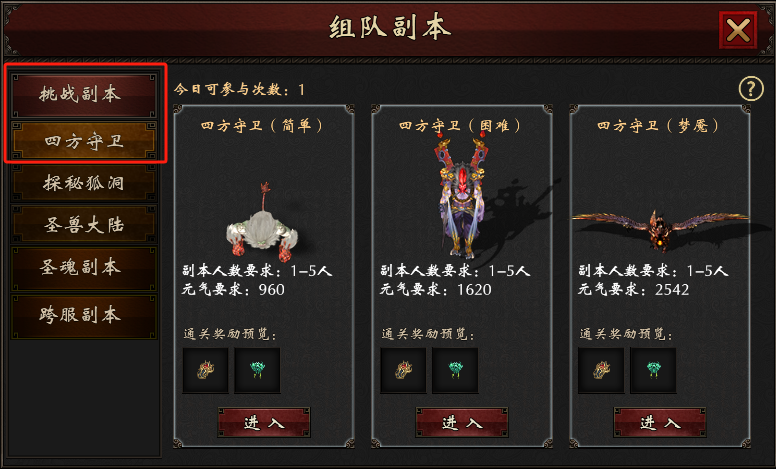Select golden claw reward in 梦魇 card
The image size is (776, 469).
click(601, 370)
